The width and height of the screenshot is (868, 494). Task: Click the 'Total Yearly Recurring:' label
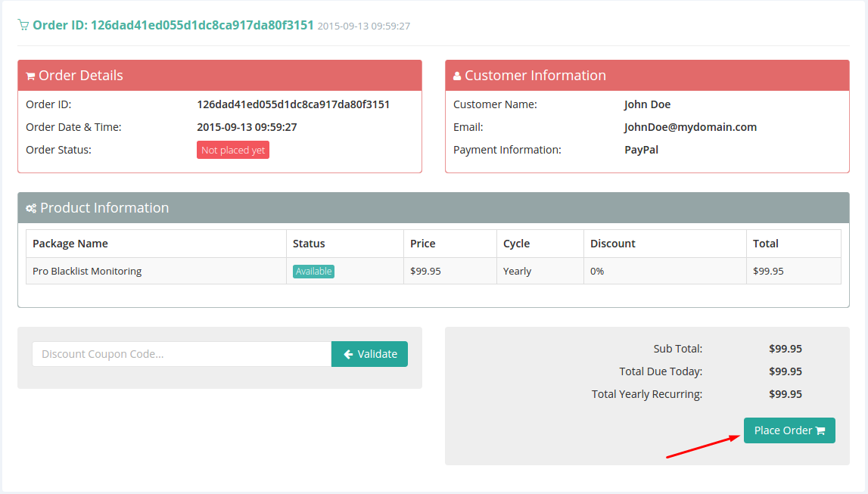point(647,394)
